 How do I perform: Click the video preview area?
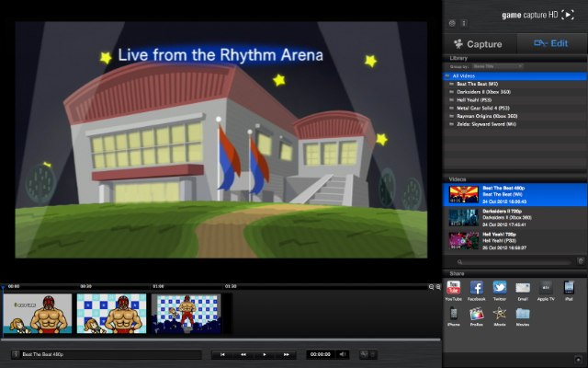tap(220, 140)
